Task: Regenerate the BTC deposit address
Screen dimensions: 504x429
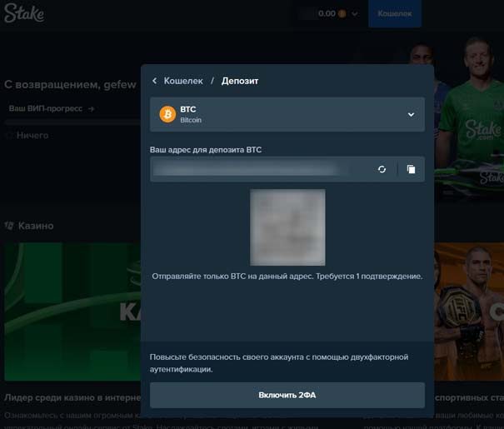Action: [382, 169]
